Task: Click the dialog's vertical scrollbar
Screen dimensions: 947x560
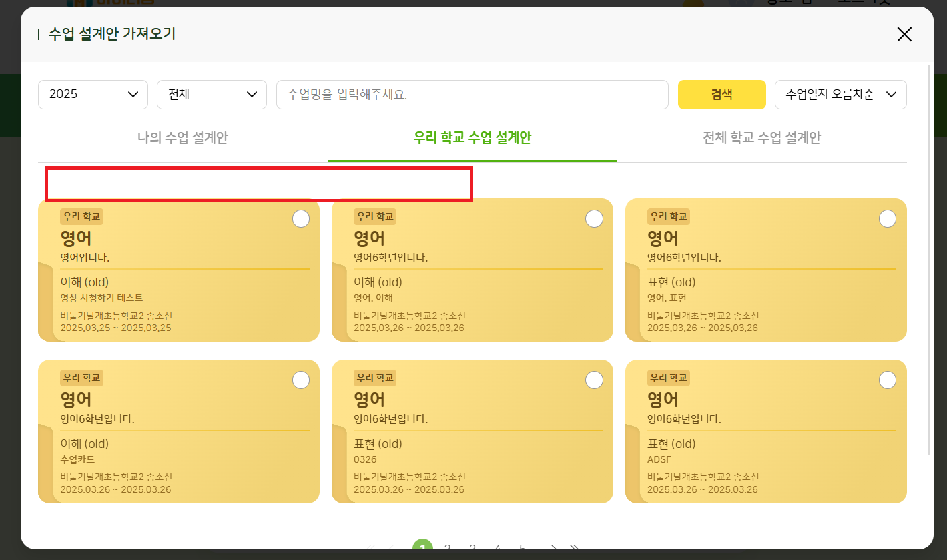Action: pos(930,260)
